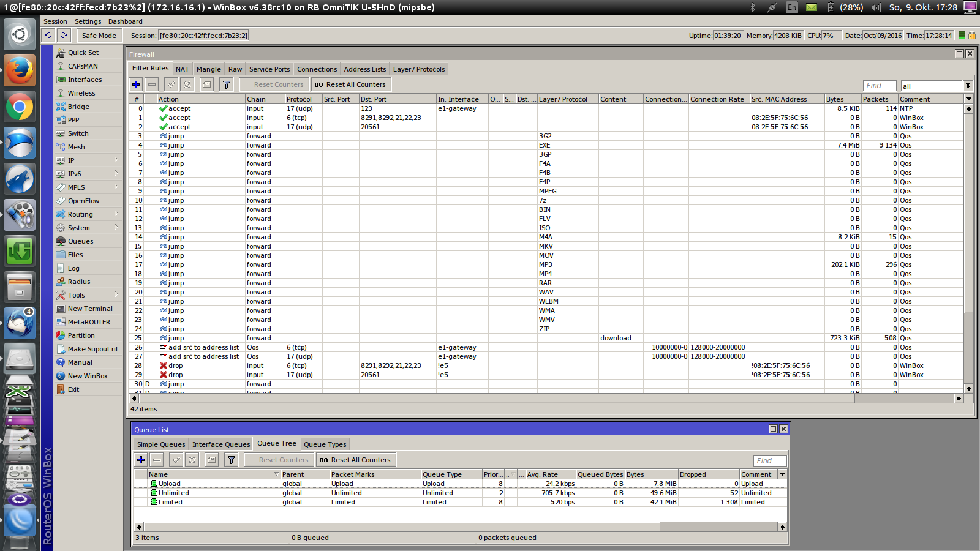Remove the selected firewall rule with minus icon
The height and width of the screenshot is (551, 980).
[152, 84]
